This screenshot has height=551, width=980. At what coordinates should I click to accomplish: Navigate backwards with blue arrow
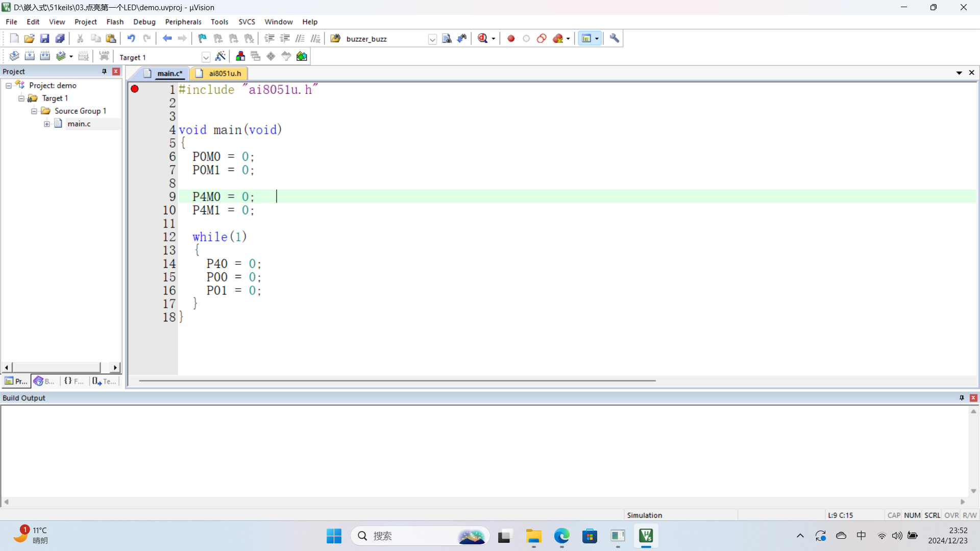coord(167,38)
